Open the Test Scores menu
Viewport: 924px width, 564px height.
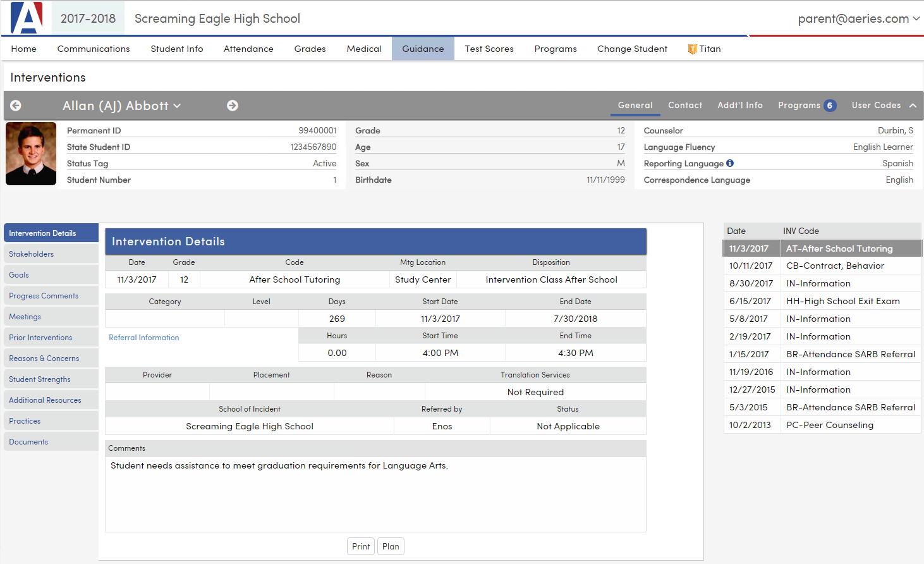489,49
